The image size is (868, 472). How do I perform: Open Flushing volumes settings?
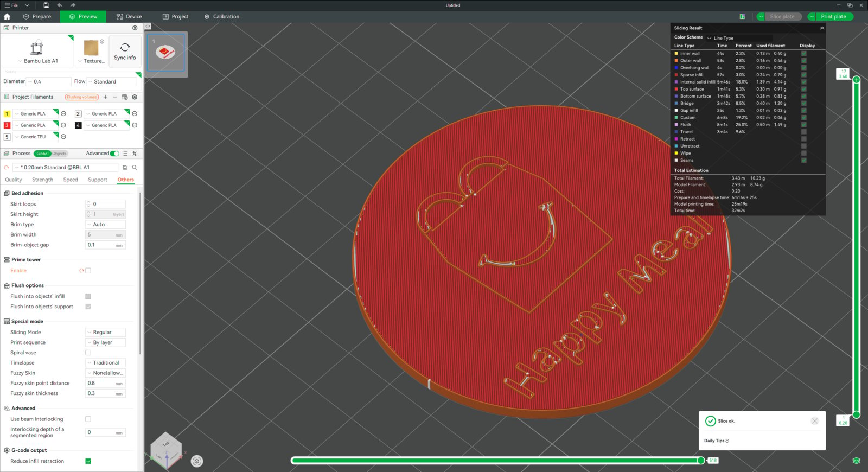point(82,97)
